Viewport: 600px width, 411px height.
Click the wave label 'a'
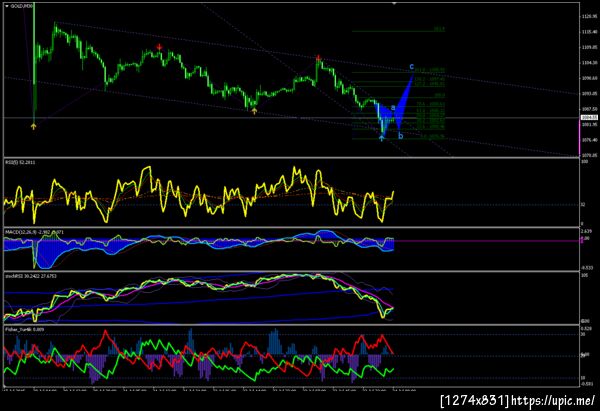[x=393, y=108]
